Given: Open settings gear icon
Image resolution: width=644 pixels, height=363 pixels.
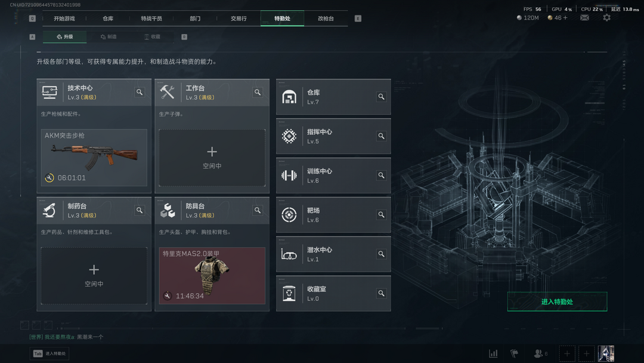Looking at the screenshot, I should (606, 18).
